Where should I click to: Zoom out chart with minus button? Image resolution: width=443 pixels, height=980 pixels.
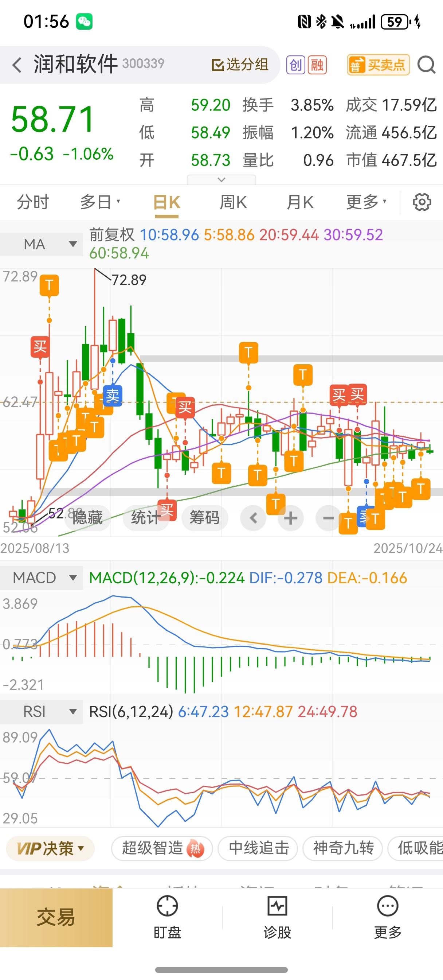coord(328,518)
